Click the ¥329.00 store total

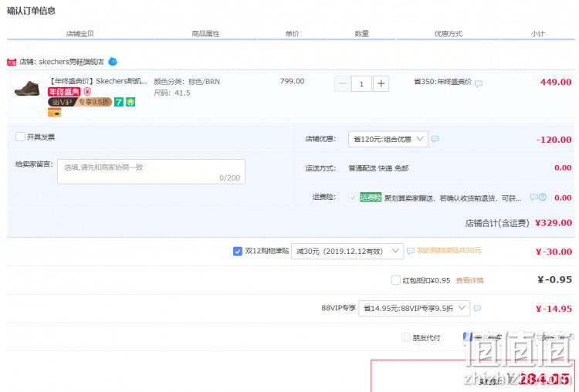[x=554, y=223]
